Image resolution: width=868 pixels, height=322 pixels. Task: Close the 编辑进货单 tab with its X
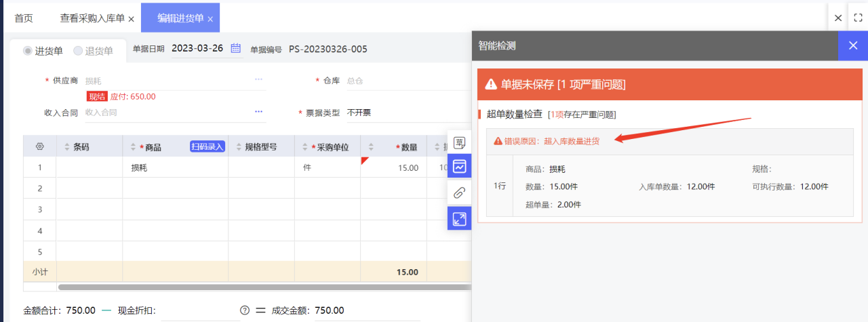coord(210,19)
